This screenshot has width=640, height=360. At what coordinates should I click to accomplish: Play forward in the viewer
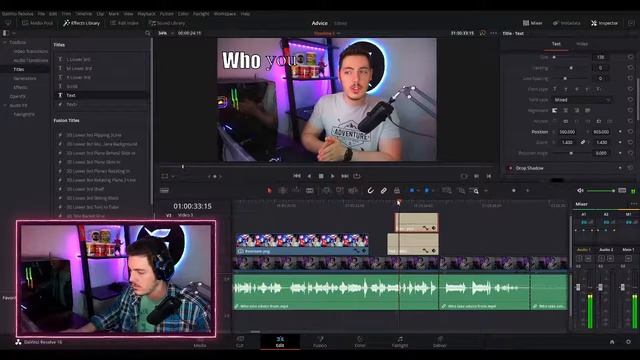[333, 176]
